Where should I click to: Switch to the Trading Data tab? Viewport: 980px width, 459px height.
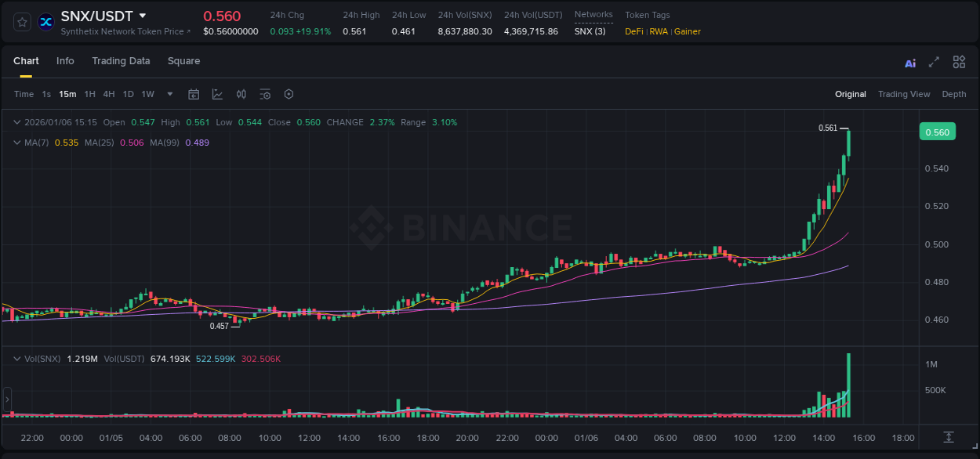[121, 61]
